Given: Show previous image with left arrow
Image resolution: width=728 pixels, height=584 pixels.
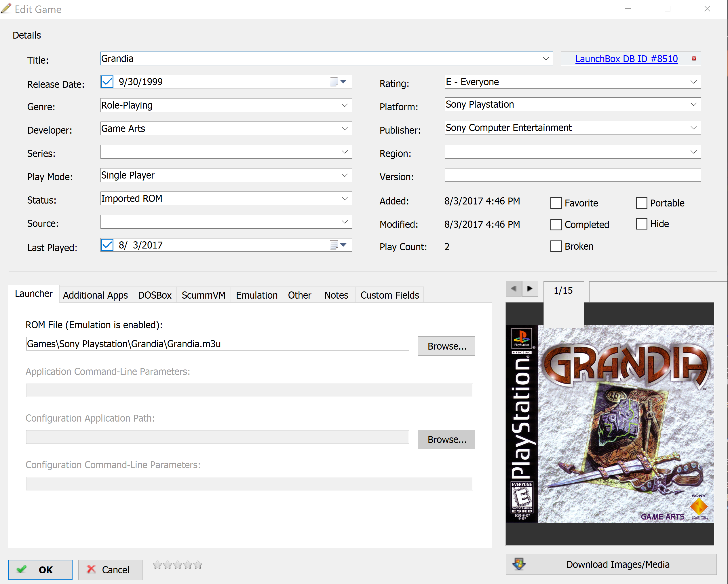Looking at the screenshot, I should coord(514,289).
